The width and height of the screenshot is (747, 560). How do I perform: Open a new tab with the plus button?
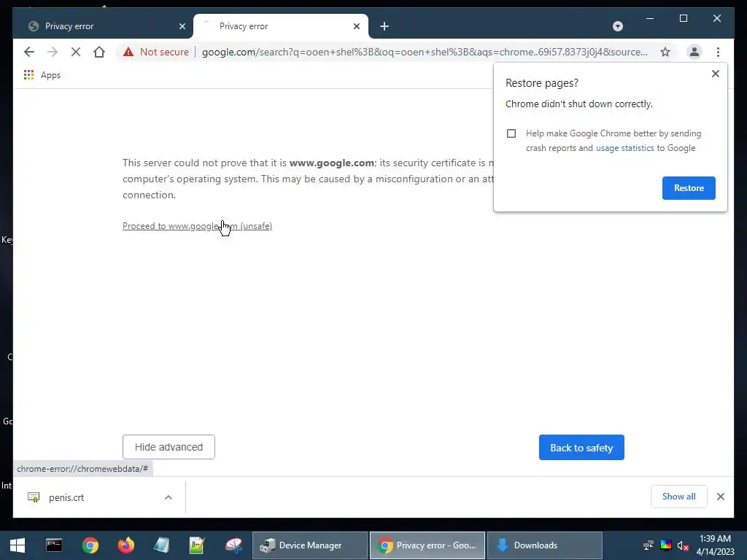(384, 26)
